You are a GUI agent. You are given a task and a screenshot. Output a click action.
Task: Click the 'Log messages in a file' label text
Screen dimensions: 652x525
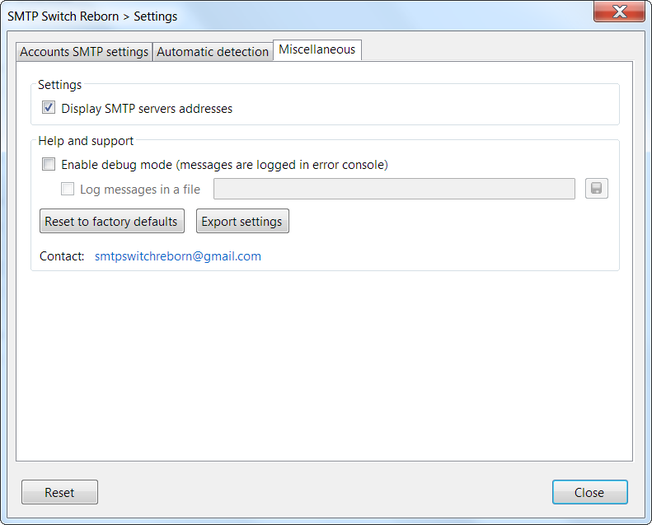coord(140,190)
